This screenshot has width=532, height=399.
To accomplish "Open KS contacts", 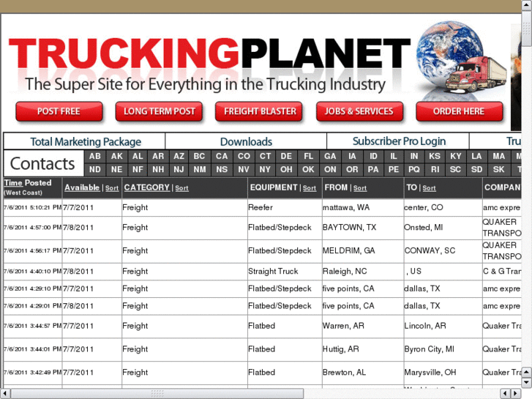I will pyautogui.click(x=435, y=156).
